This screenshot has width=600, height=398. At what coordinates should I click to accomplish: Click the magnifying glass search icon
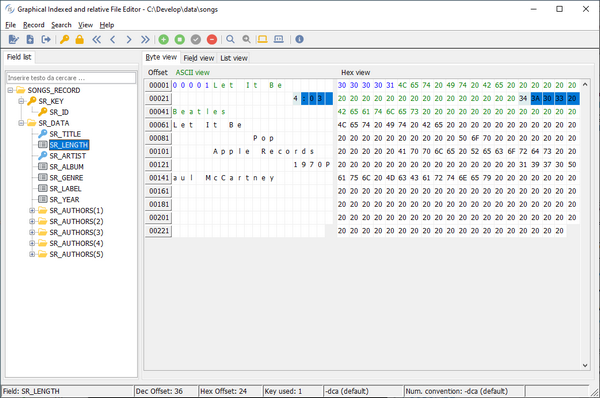230,39
